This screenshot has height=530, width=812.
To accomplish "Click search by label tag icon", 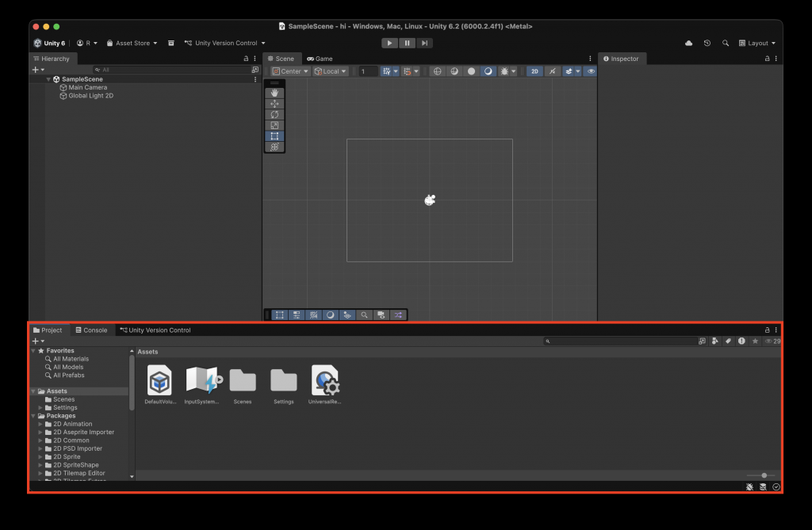I will (728, 341).
